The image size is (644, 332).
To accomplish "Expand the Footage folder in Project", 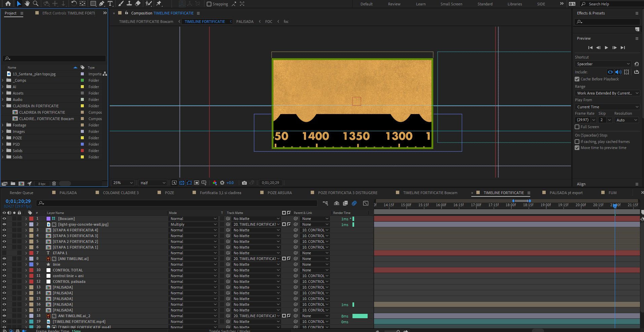I will click(3, 125).
